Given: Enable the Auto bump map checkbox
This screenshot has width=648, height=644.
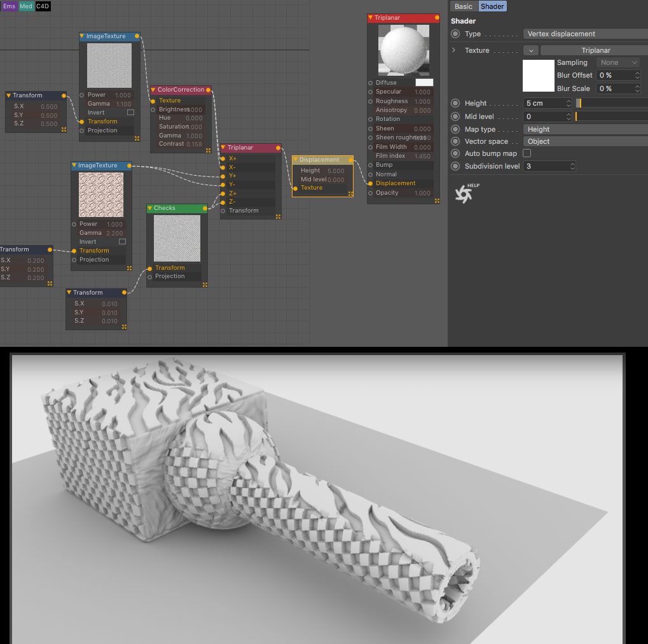Looking at the screenshot, I should pos(527,153).
